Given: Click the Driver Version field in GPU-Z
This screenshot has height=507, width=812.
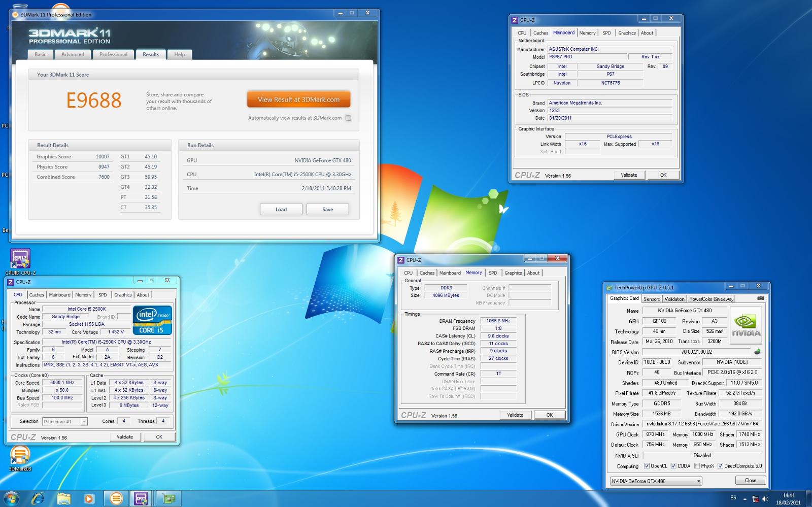Looking at the screenshot, I should coord(702,424).
